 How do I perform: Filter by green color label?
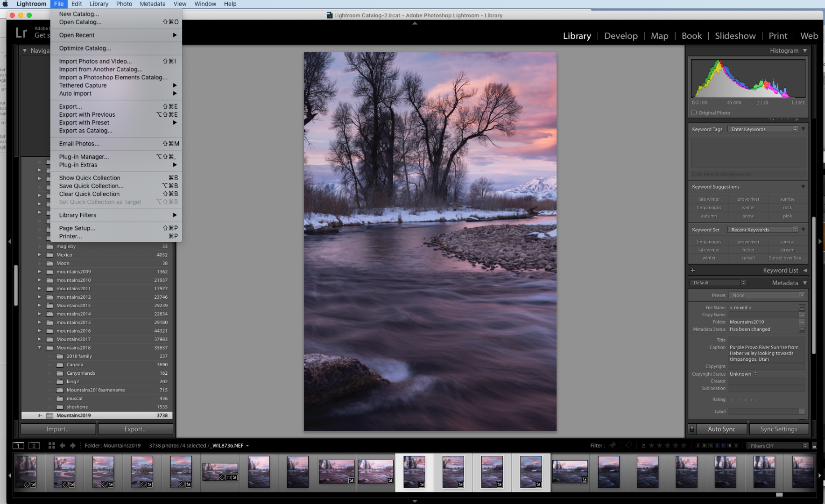tap(711, 446)
